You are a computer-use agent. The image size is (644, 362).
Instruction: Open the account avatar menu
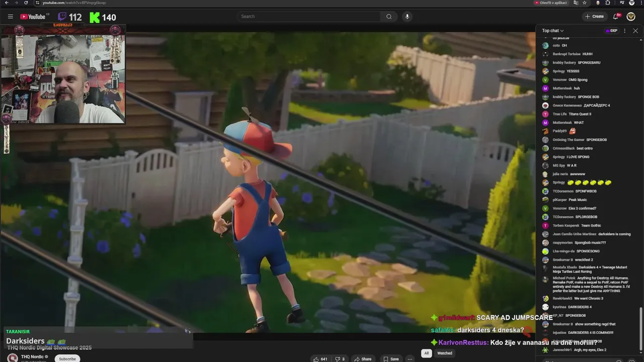pos(631,17)
